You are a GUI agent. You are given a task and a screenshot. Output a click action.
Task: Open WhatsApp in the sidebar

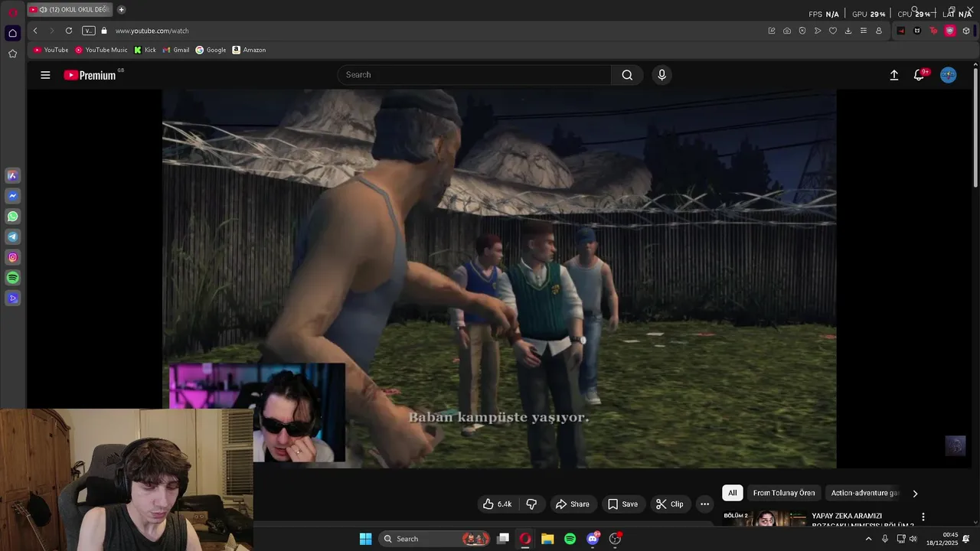(12, 217)
